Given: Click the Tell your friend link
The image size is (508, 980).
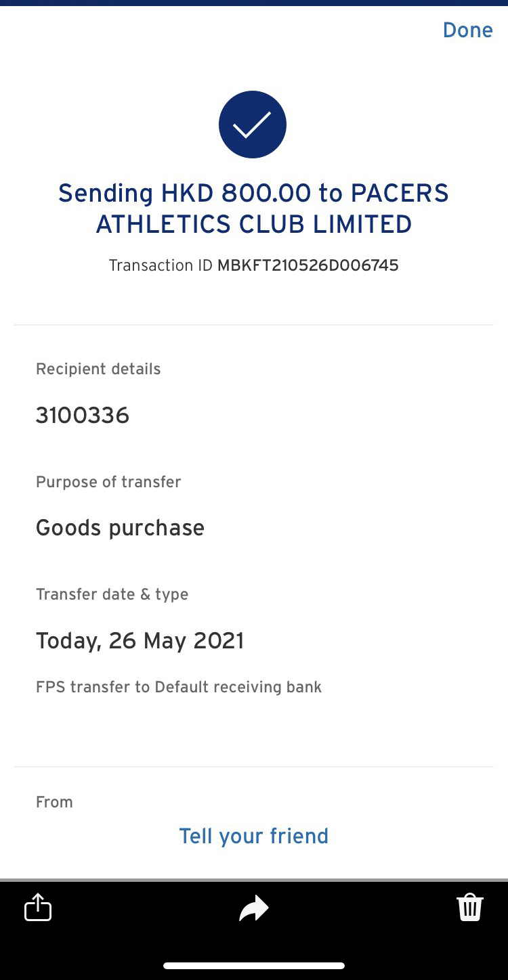Looking at the screenshot, I should (253, 836).
